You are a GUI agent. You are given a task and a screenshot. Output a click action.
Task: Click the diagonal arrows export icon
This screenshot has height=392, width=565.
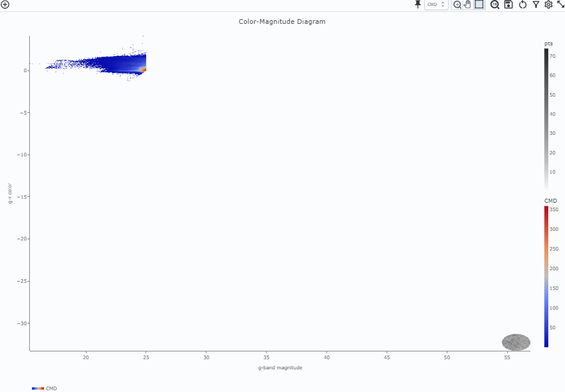tap(561, 5)
